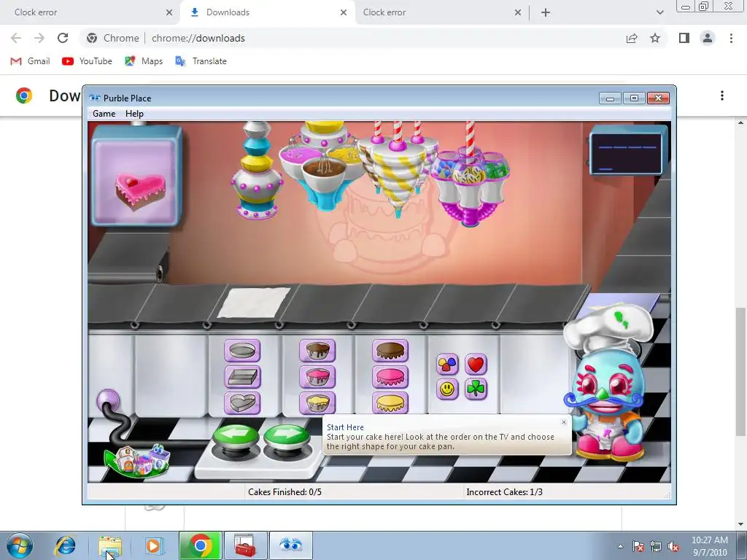The image size is (747, 560).
Task: Reload the Chrome page
Action: (63, 38)
